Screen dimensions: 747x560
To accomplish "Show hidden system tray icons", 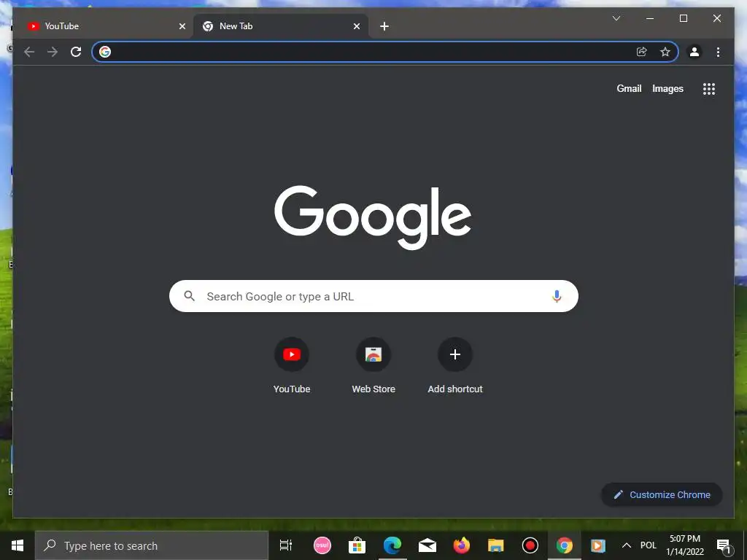I will point(627,545).
